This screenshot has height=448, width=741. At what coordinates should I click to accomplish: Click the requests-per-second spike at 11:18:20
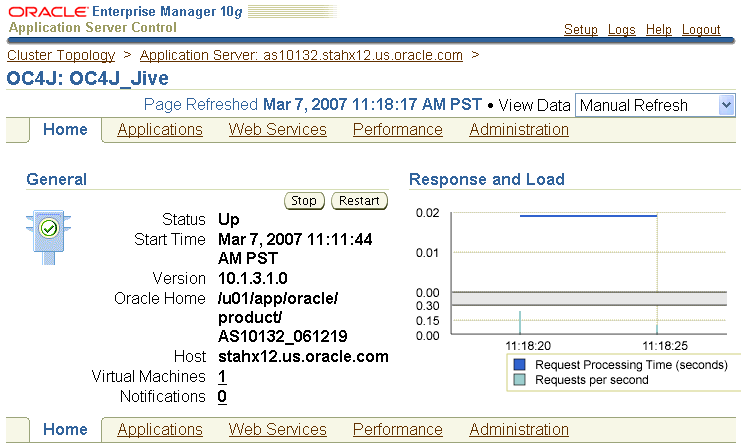(520, 323)
